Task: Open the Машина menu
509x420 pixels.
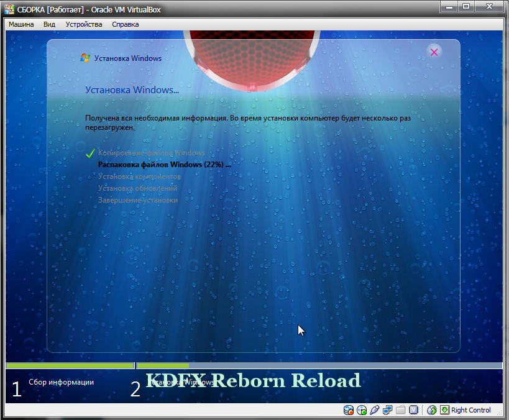Action: (x=21, y=24)
